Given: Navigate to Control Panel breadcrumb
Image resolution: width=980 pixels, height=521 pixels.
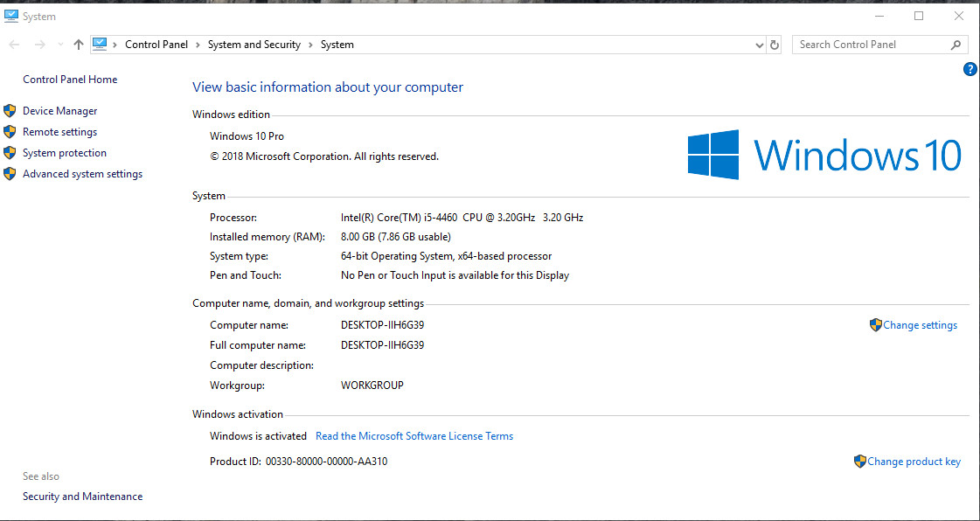Looking at the screenshot, I should pyautogui.click(x=156, y=45).
